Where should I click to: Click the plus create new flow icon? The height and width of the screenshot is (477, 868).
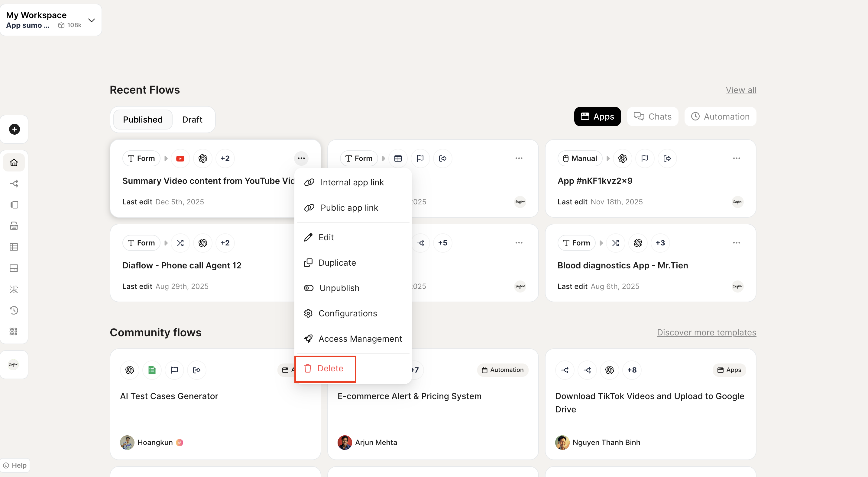(14, 129)
